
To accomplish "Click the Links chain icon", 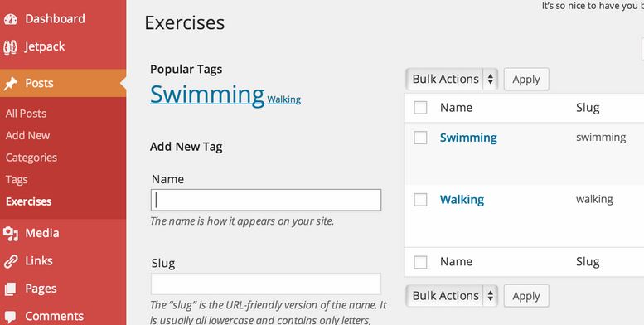I will [10, 261].
